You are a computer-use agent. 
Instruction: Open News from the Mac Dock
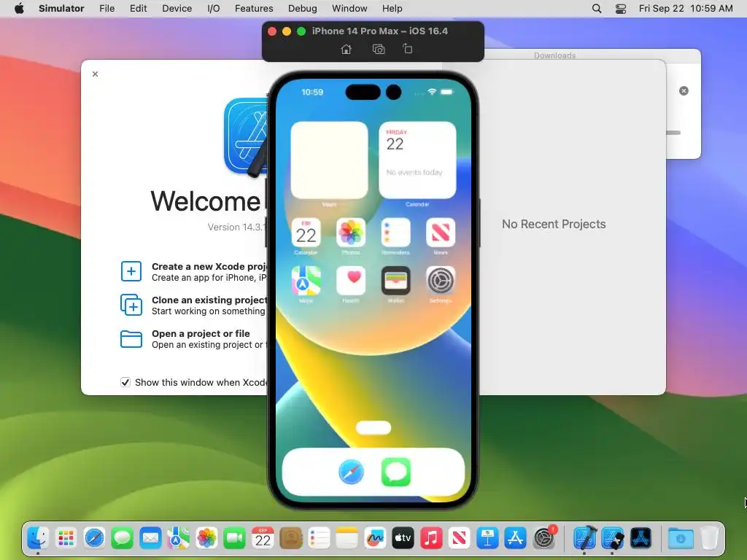[460, 538]
